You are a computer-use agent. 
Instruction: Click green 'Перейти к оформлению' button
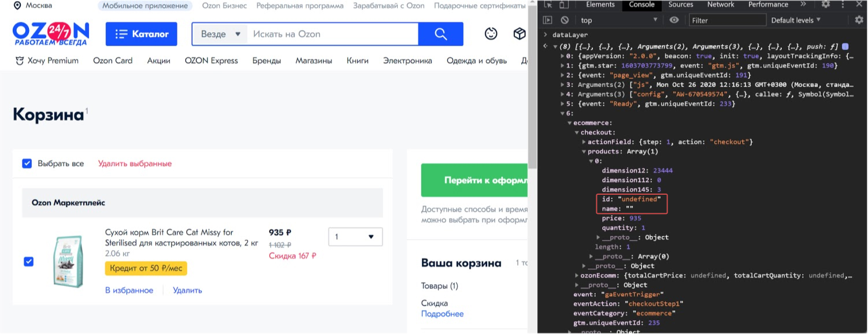point(474,180)
